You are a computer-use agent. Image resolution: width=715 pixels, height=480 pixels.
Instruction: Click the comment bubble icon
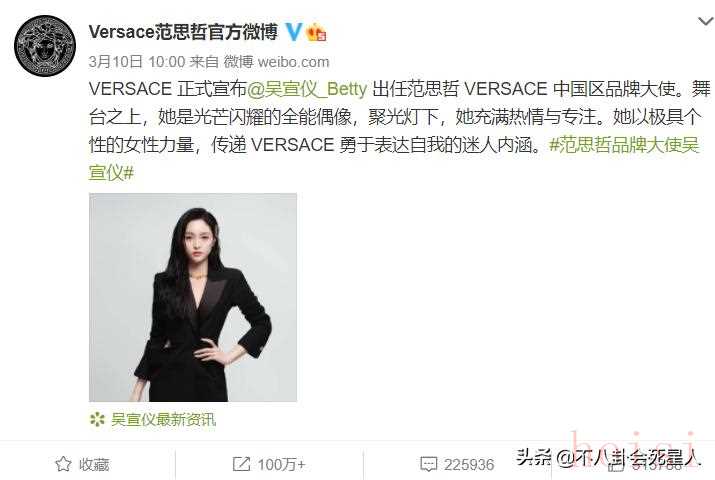click(x=428, y=464)
